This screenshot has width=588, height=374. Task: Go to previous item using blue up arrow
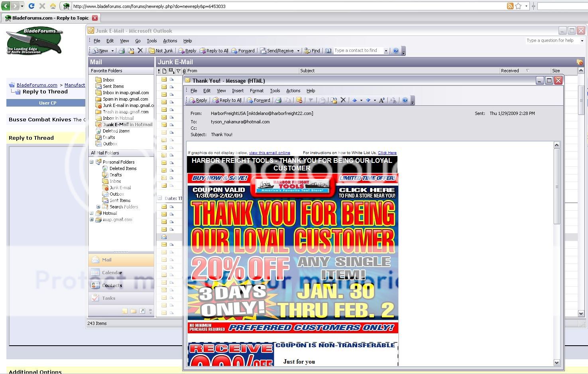[354, 100]
